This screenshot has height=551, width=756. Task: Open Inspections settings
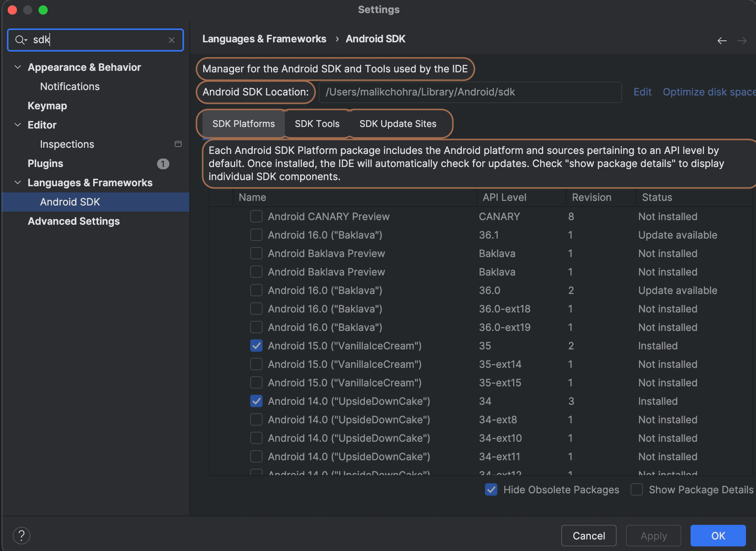67,144
